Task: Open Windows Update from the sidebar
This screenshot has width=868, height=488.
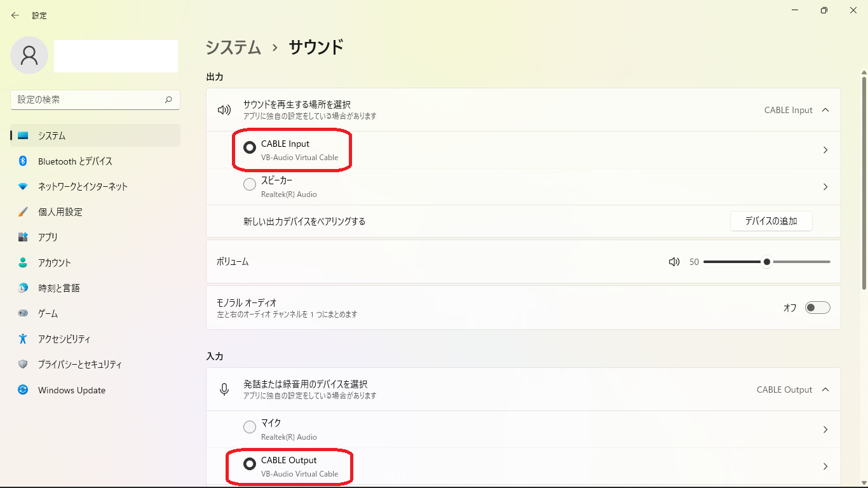Action: coord(24,390)
